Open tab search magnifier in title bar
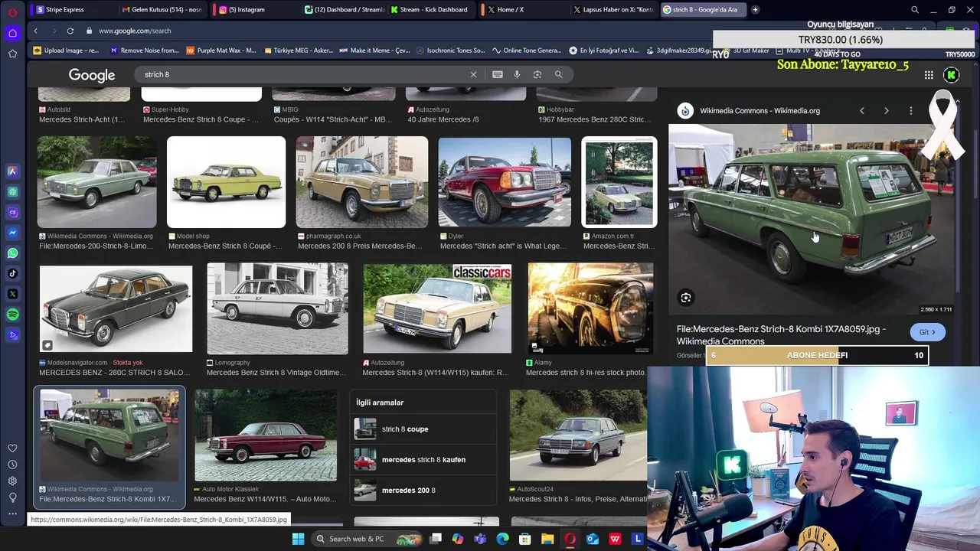The height and width of the screenshot is (551, 980). click(x=915, y=10)
